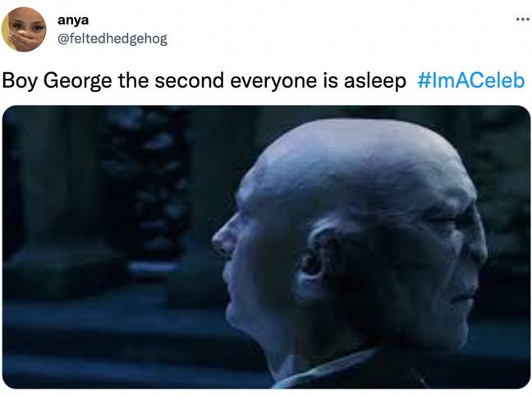Click the word 'George' in the tweet
Image resolution: width=532 pixels, height=395 pixels.
click(x=77, y=81)
